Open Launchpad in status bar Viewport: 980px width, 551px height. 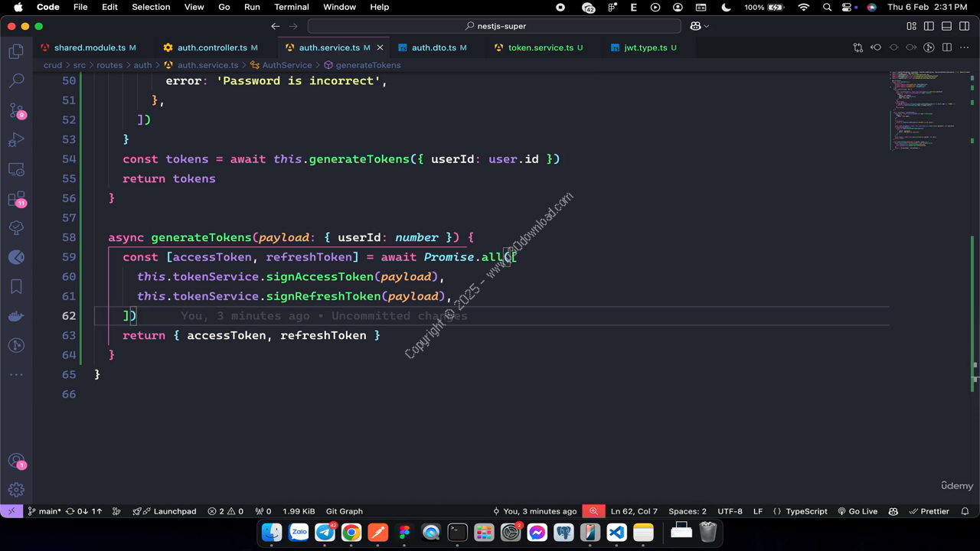165,511
